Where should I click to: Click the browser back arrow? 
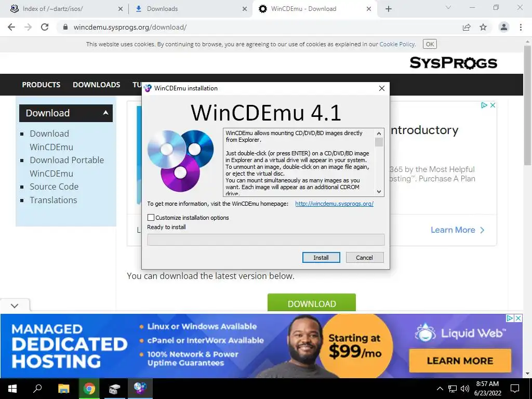pyautogui.click(x=11, y=27)
